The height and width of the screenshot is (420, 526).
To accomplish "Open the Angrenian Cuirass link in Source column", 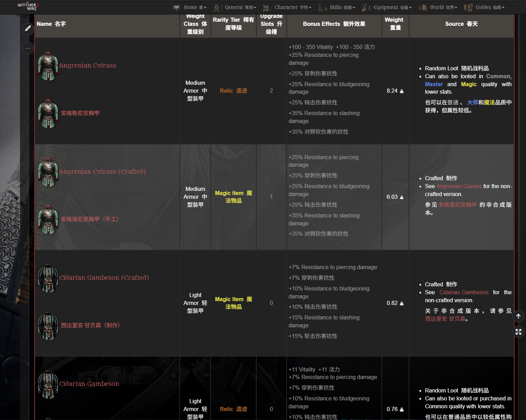I will click(459, 186).
